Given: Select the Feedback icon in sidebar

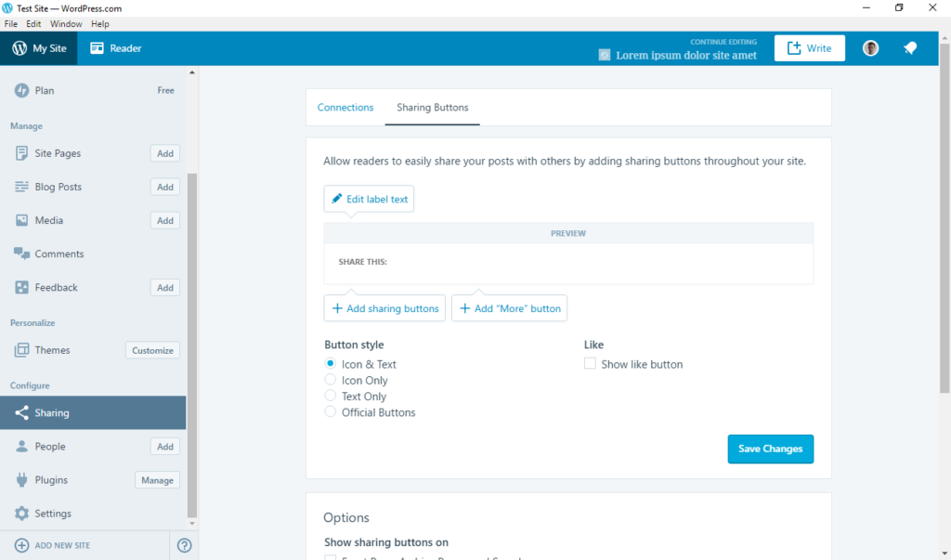Looking at the screenshot, I should 20,287.
